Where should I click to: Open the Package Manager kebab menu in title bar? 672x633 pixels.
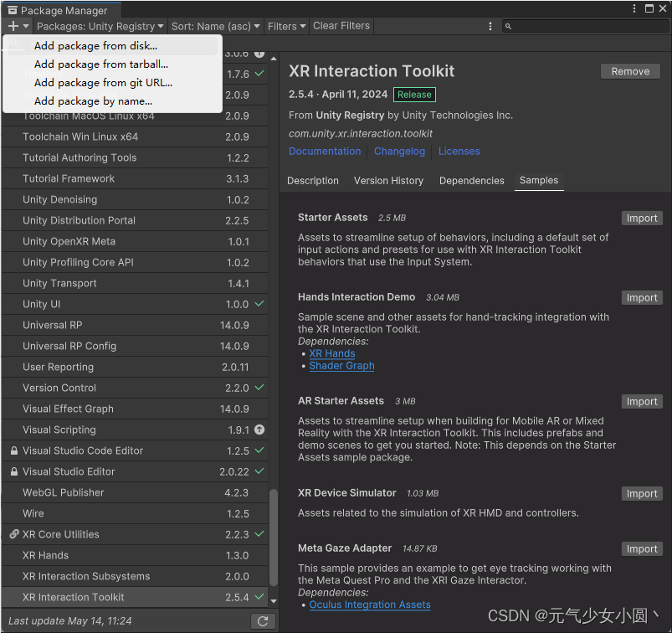click(x=634, y=8)
